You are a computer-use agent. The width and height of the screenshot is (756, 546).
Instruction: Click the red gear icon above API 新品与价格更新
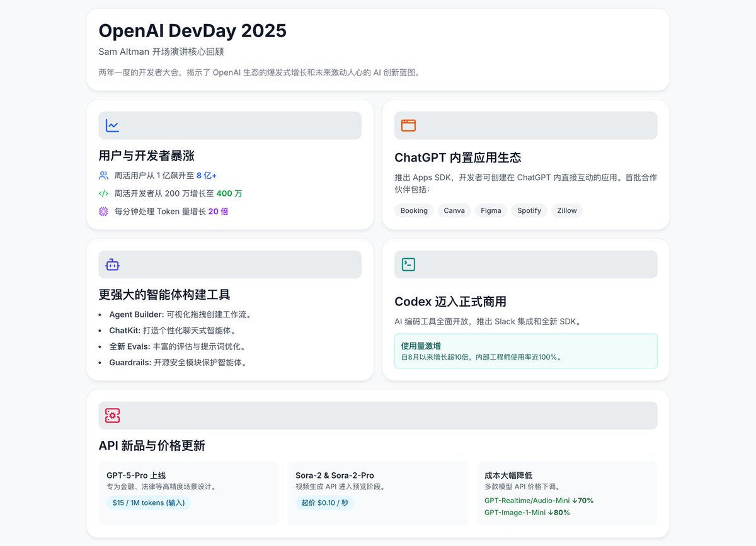click(x=112, y=416)
